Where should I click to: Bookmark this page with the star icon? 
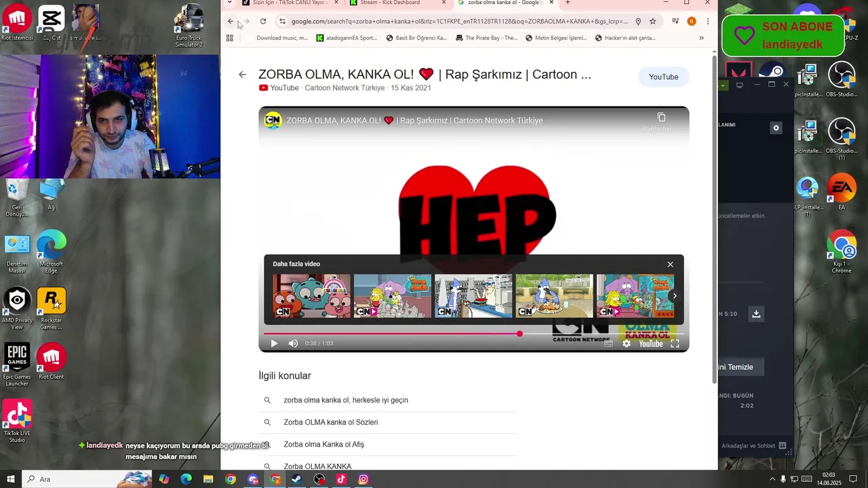click(652, 21)
